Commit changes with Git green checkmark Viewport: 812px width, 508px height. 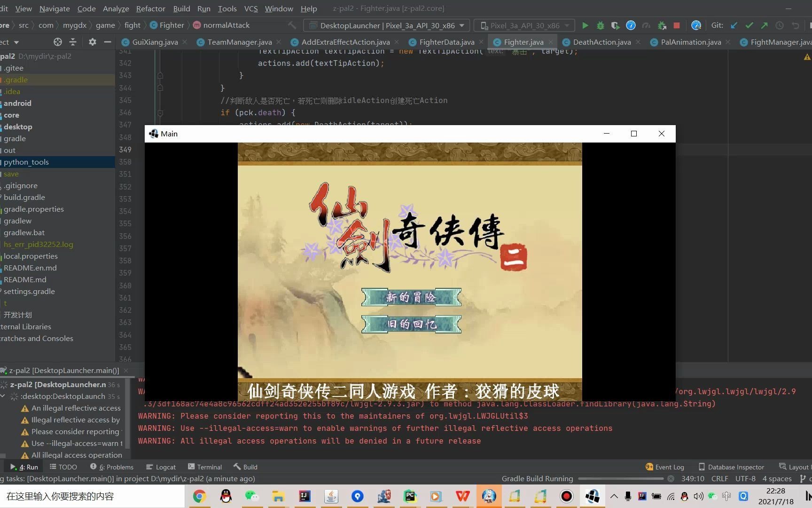pos(749,25)
